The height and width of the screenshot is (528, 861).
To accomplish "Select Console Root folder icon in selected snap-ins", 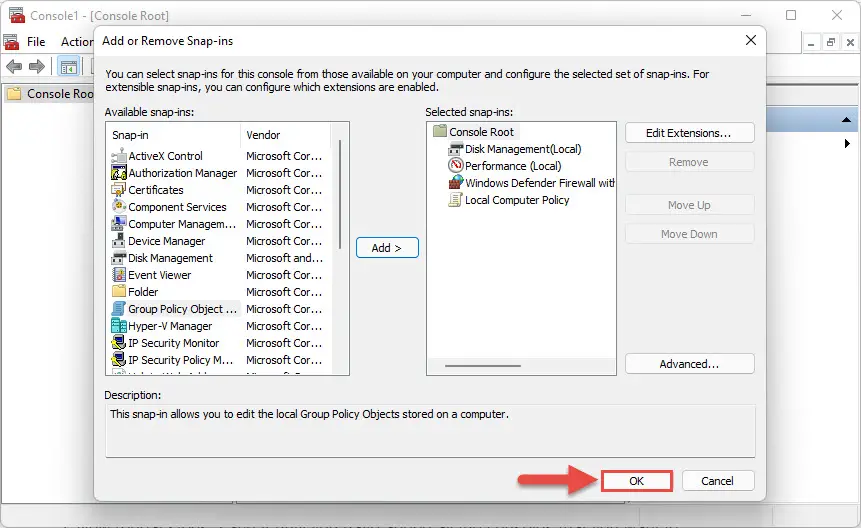I will click(440, 132).
